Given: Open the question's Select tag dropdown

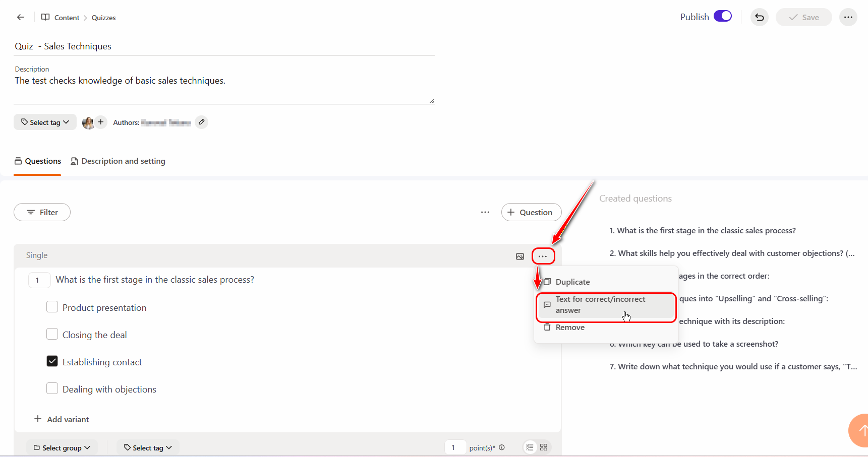Looking at the screenshot, I should (148, 447).
